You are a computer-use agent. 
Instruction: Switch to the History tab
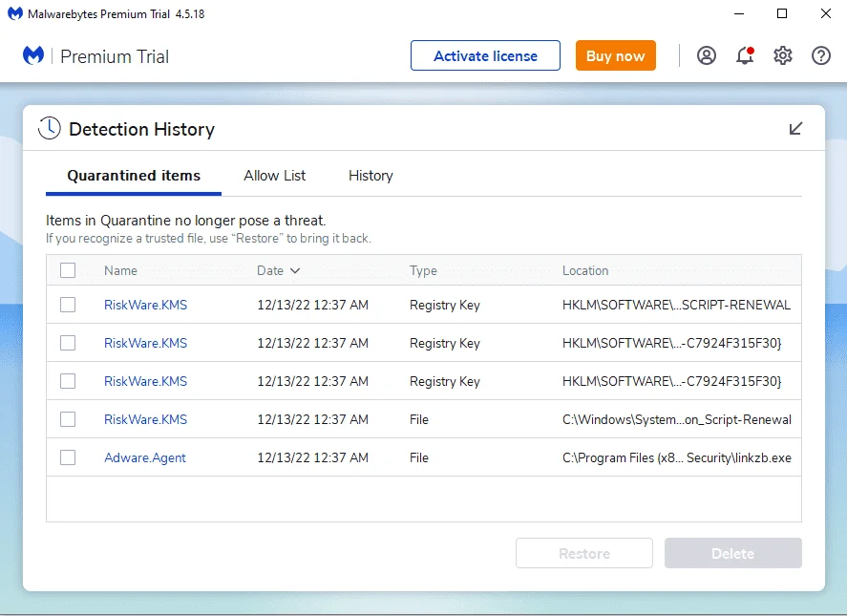(371, 176)
